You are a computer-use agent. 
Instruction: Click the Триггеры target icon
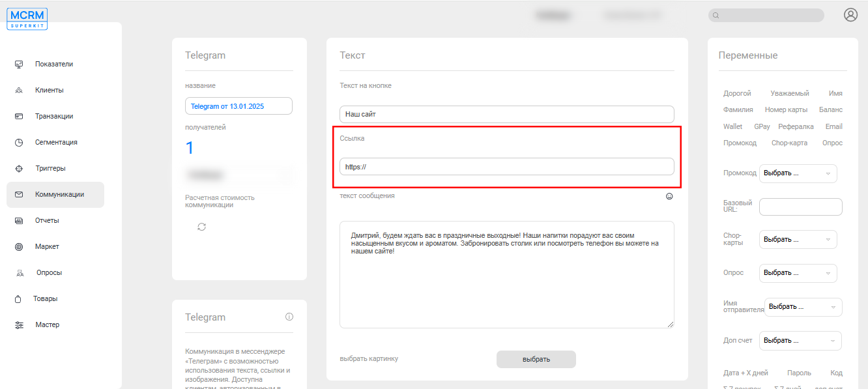point(19,168)
